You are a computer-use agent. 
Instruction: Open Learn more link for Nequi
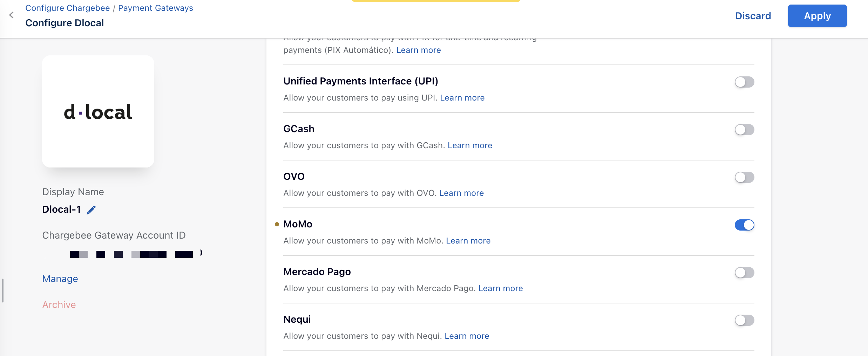pyautogui.click(x=467, y=336)
